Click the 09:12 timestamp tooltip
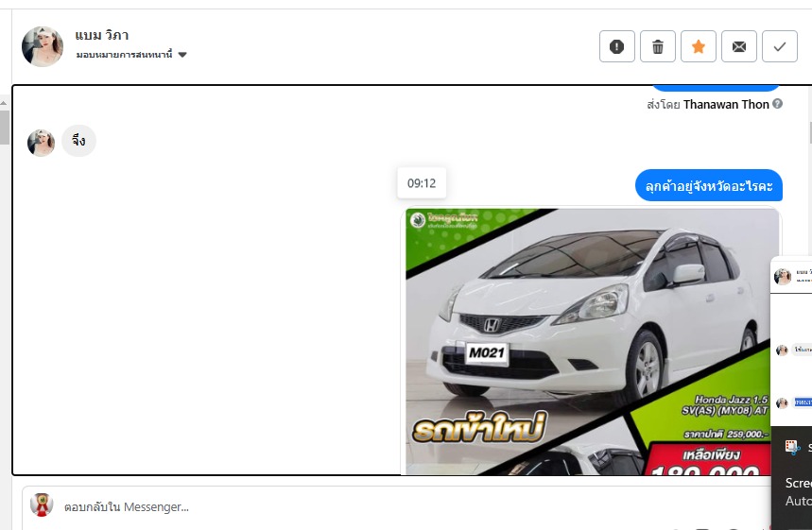 pyautogui.click(x=422, y=183)
